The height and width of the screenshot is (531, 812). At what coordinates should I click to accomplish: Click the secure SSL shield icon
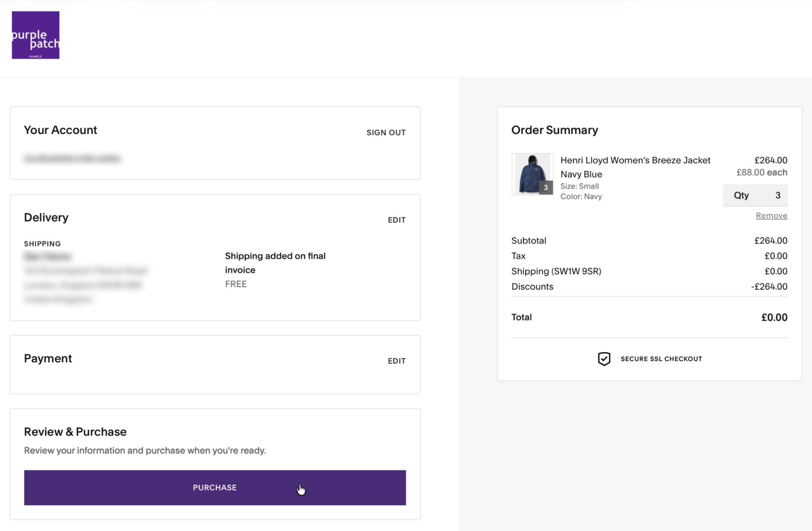pyautogui.click(x=604, y=359)
